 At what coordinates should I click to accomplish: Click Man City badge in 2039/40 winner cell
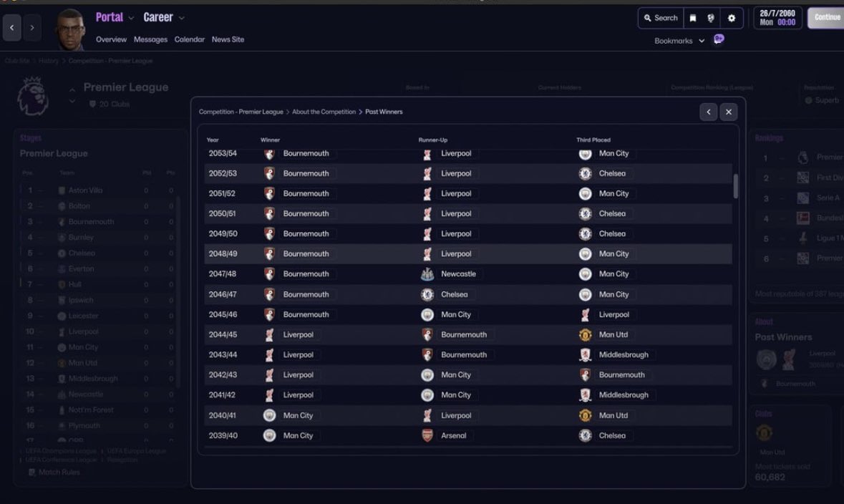pos(269,435)
